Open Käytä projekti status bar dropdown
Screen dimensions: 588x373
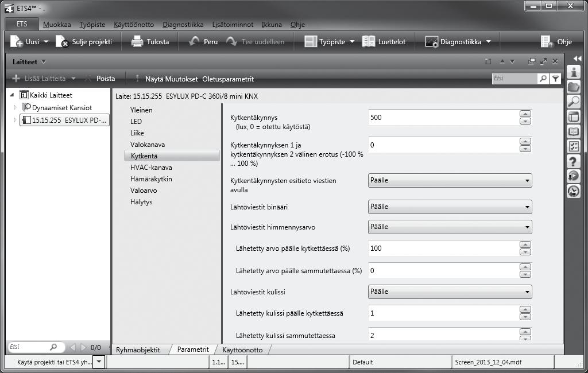point(99,362)
